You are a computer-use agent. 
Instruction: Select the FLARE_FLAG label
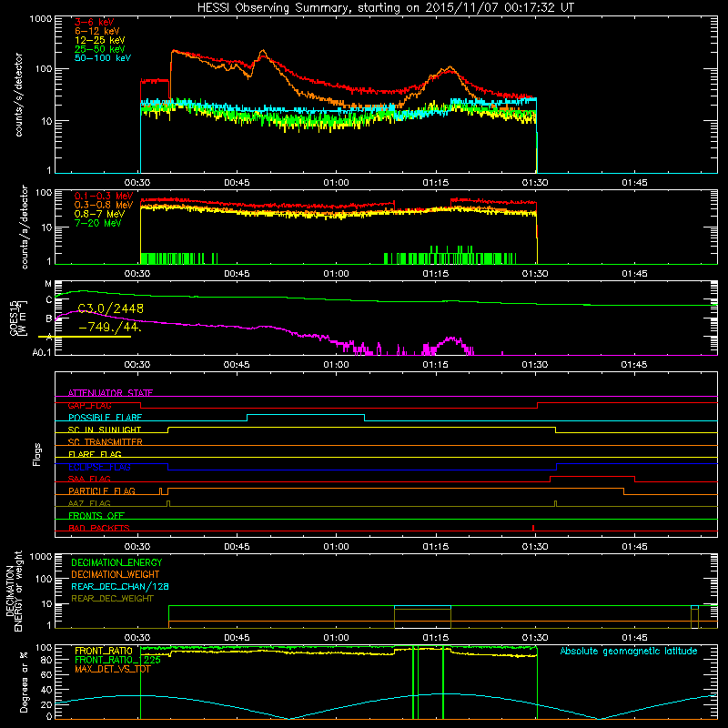95,454
